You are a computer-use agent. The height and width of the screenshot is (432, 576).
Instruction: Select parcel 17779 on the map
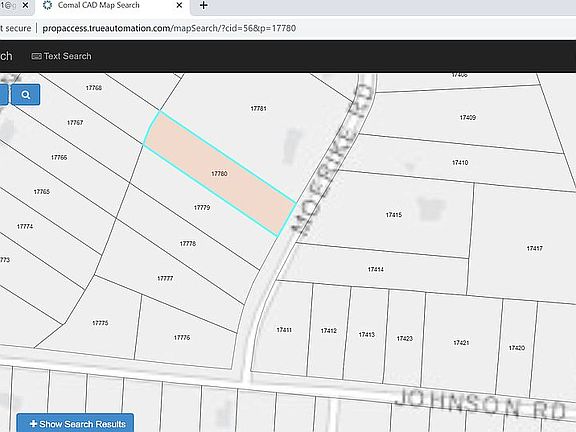tap(202, 208)
